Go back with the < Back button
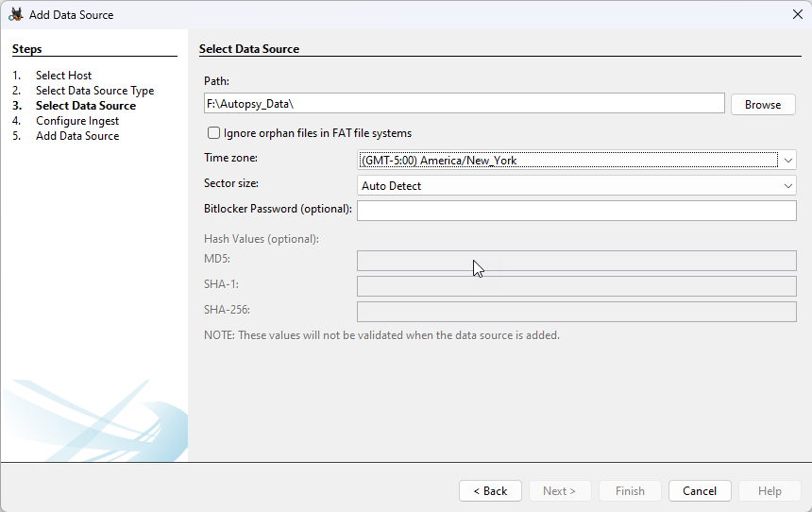 pos(490,491)
